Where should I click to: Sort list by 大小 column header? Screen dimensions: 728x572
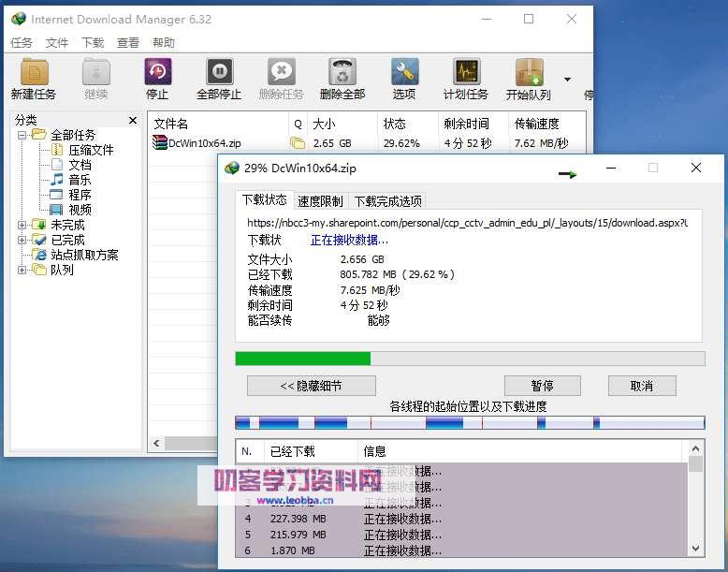click(x=342, y=124)
